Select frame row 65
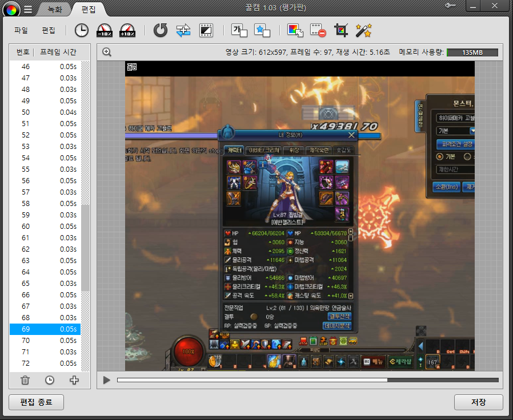Viewport: 513px width, 420px height. tap(45, 284)
